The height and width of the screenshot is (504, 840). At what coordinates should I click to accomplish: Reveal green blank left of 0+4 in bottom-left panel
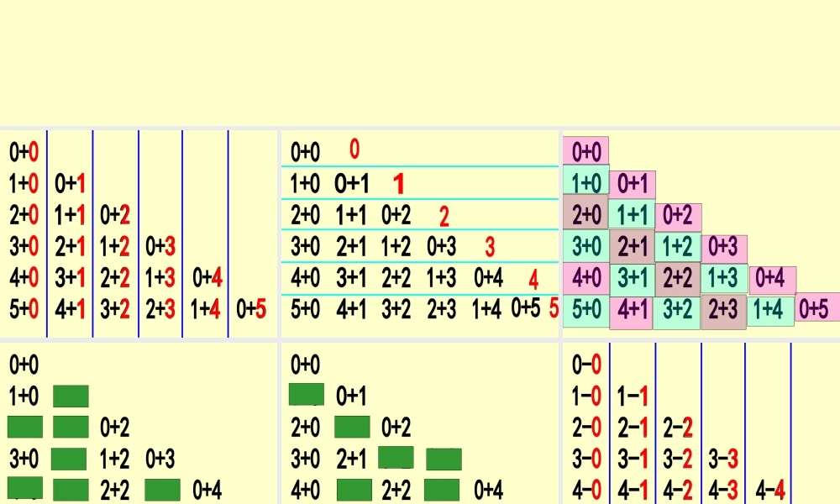162,491
